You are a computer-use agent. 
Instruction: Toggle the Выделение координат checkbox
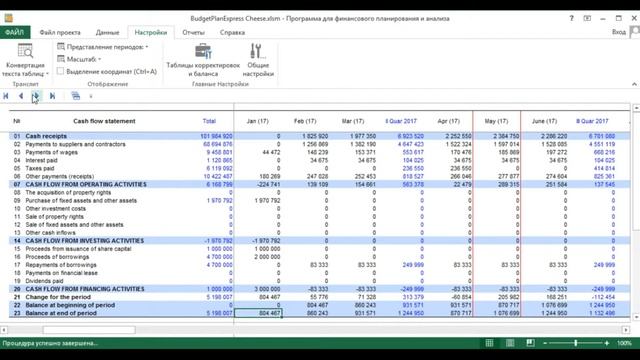[x=60, y=71]
